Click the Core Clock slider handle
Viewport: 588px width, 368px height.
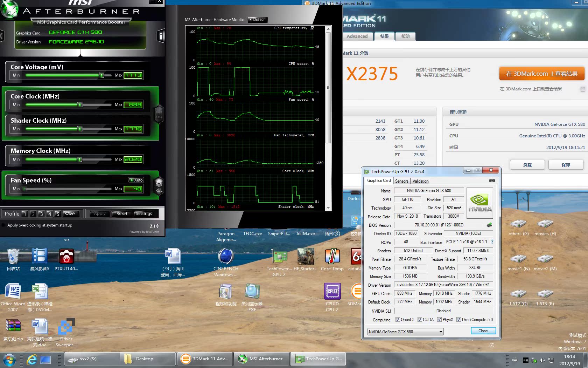pyautogui.click(x=80, y=104)
